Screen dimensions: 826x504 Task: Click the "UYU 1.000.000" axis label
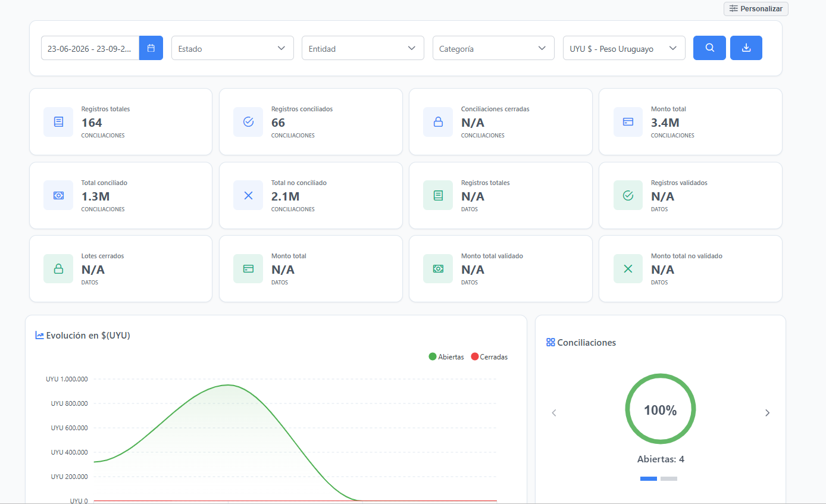(67, 379)
